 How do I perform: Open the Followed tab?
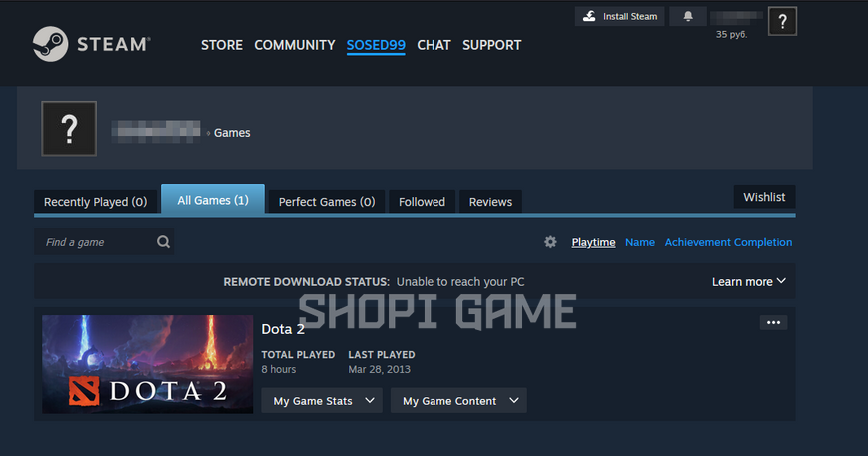click(x=422, y=202)
